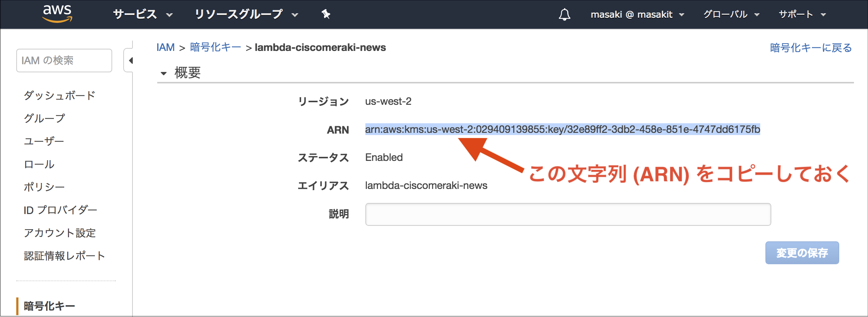The width and height of the screenshot is (868, 317).
Task: Click the ARN field label
Action: click(338, 130)
